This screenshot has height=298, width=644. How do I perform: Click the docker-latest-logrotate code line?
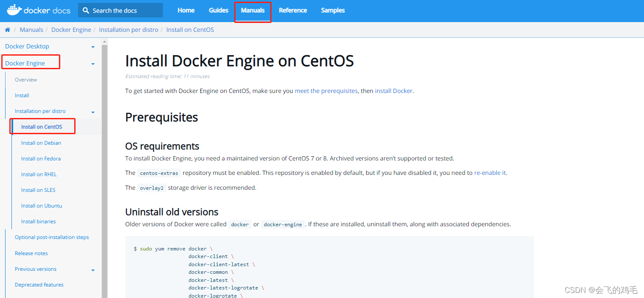click(x=226, y=288)
